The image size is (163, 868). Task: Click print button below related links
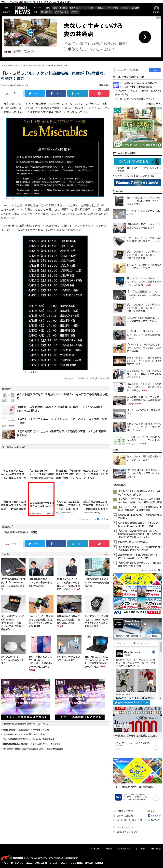click(12, 543)
